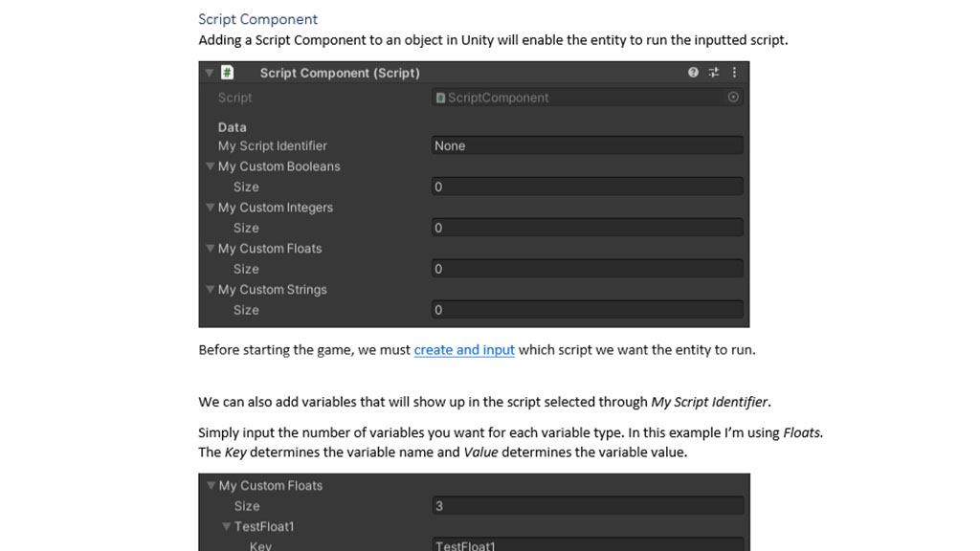The height and width of the screenshot is (551, 980).
Task: Click the Script Component section heading
Action: coord(258,19)
